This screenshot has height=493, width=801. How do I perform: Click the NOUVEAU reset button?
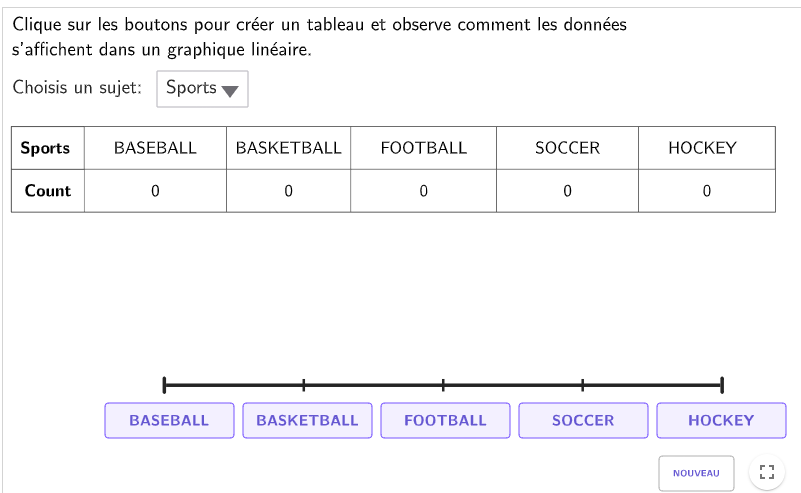pos(696,473)
